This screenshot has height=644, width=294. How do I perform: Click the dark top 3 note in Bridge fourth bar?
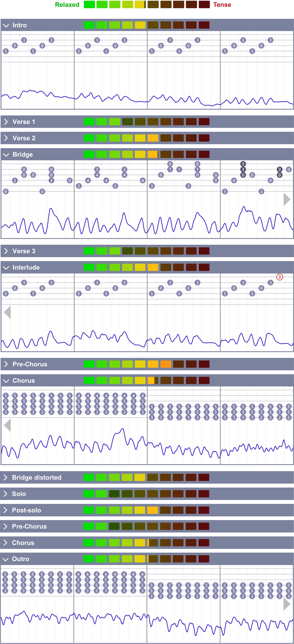tap(243, 164)
